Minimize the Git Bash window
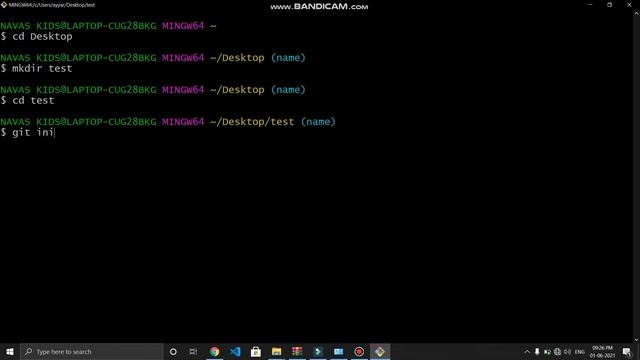640x360 pixels. tap(590, 5)
